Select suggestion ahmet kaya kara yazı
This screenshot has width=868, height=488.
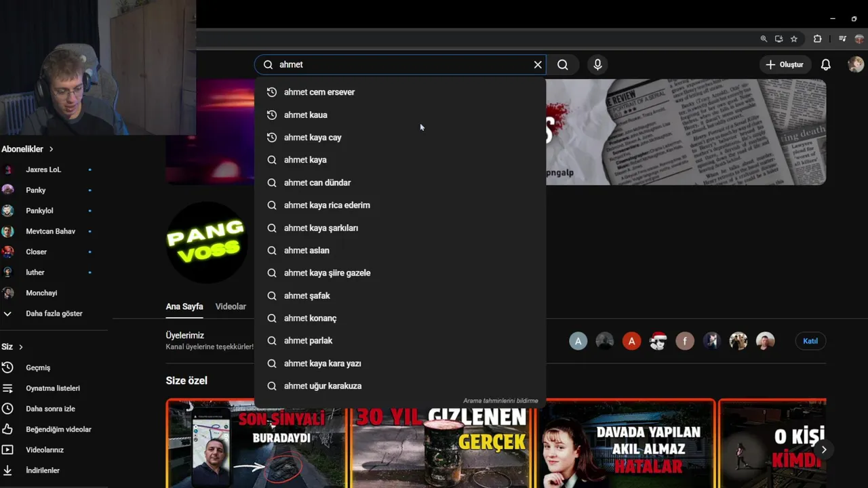tap(400, 363)
